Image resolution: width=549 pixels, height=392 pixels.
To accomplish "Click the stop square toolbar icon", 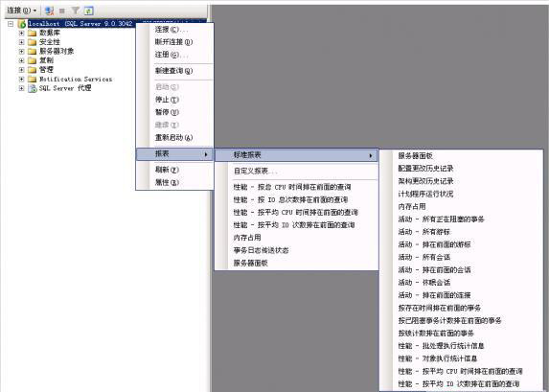I will [62, 11].
